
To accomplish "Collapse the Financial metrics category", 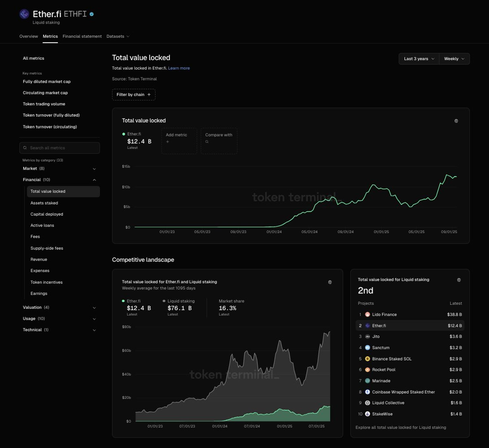I will (x=59, y=180).
